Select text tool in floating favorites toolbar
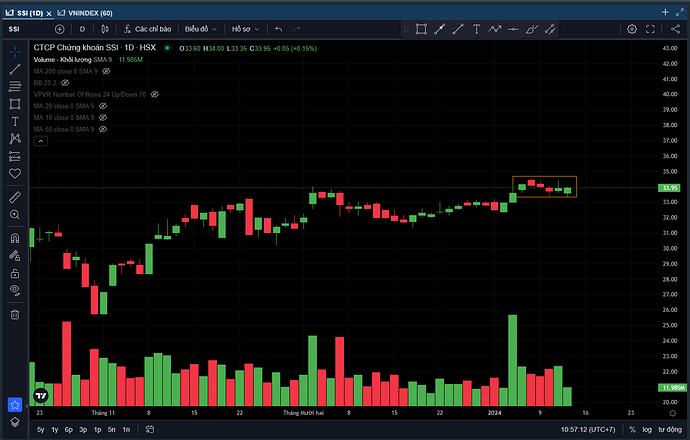 click(x=476, y=29)
